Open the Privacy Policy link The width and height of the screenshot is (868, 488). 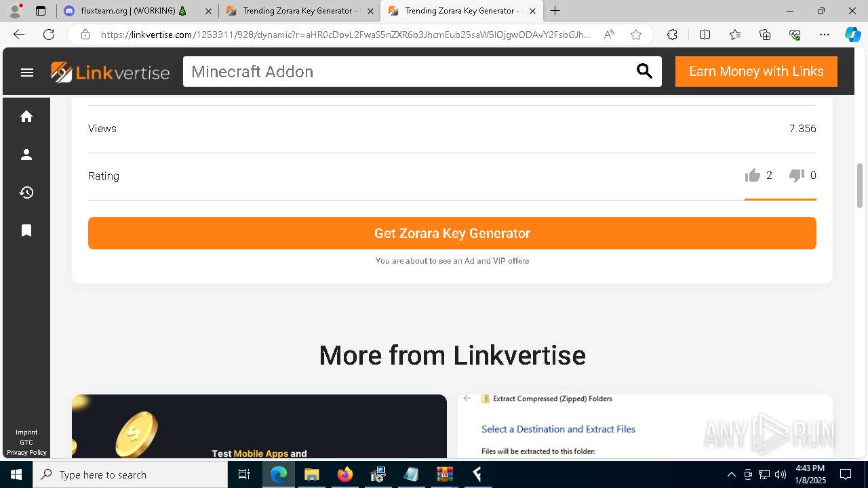click(26, 453)
